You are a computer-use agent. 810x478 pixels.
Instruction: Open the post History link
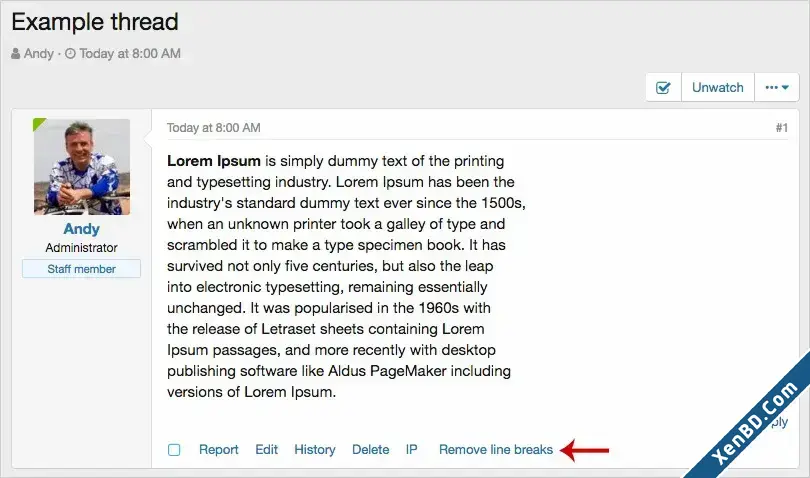(x=315, y=450)
